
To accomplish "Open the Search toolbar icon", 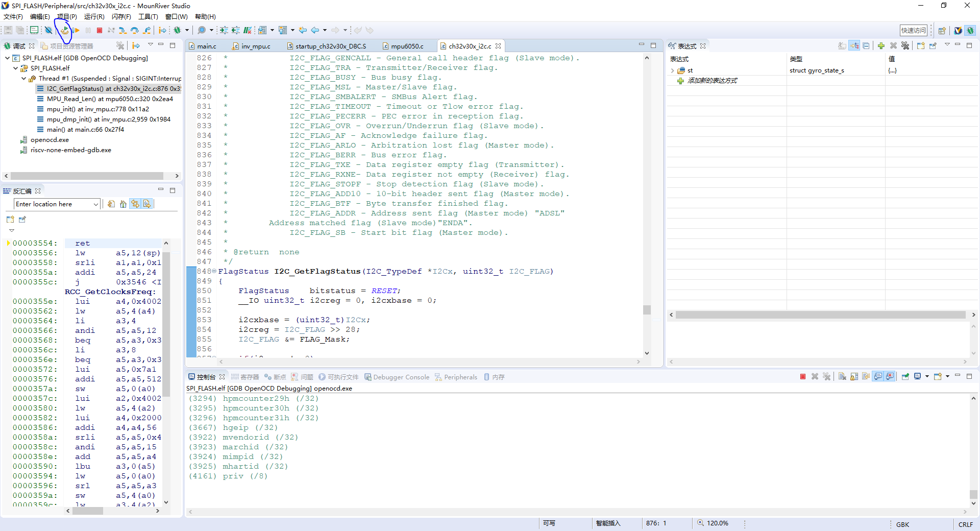I will click(202, 31).
